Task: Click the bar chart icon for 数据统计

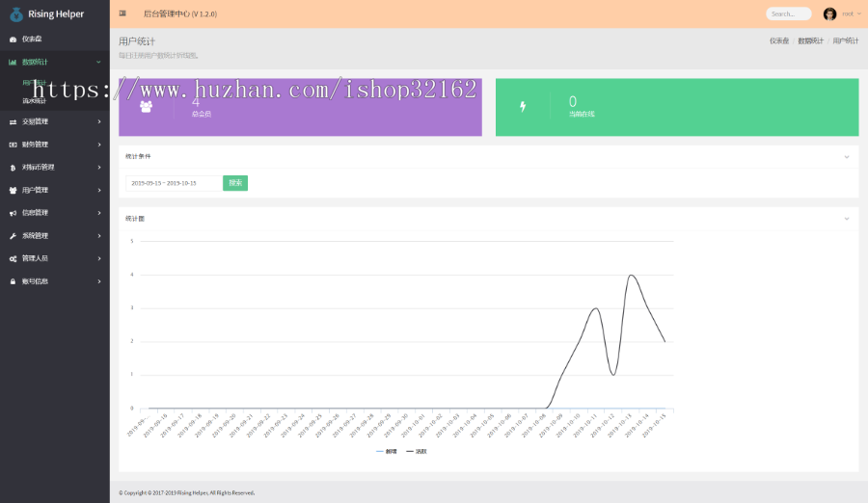Action: 13,62
